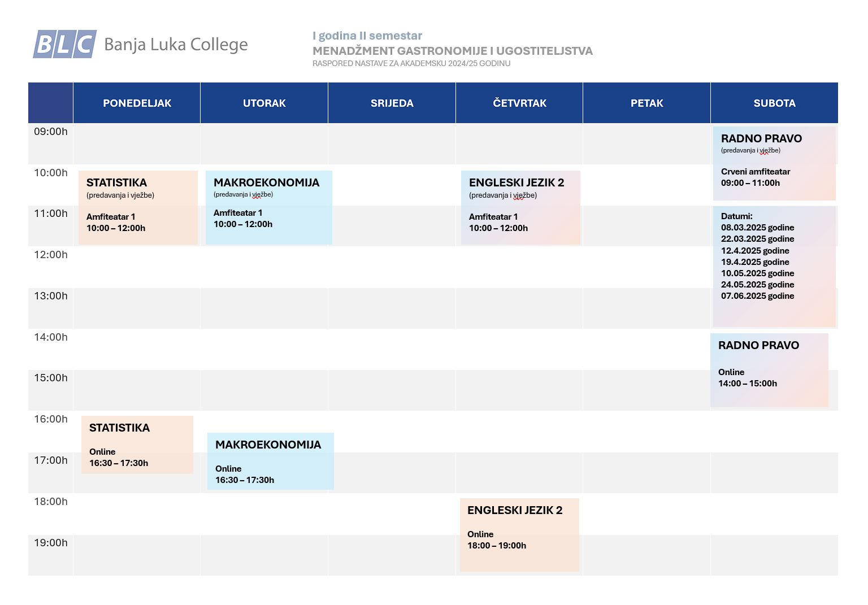
Task: Open the MAKROEKONOMIJA Amfiteatar 1 morning block
Action: 269,207
